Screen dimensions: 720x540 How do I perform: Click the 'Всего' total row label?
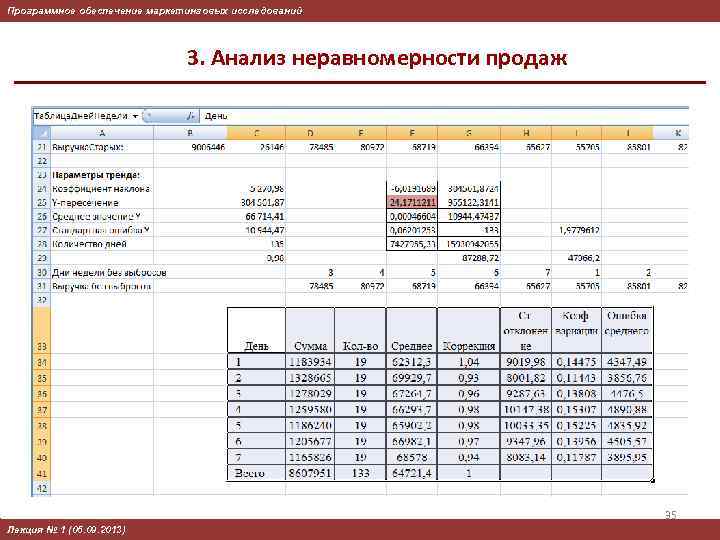tap(256, 473)
